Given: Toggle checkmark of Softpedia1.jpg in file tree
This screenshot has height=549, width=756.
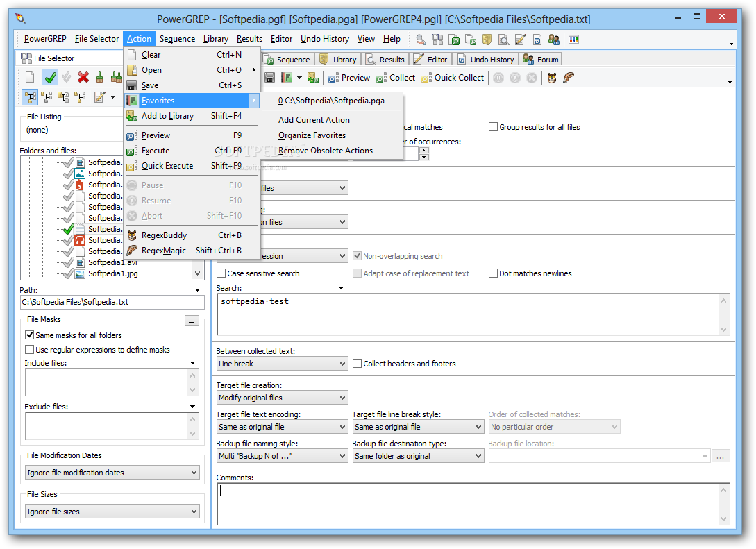Looking at the screenshot, I should 68,273.
